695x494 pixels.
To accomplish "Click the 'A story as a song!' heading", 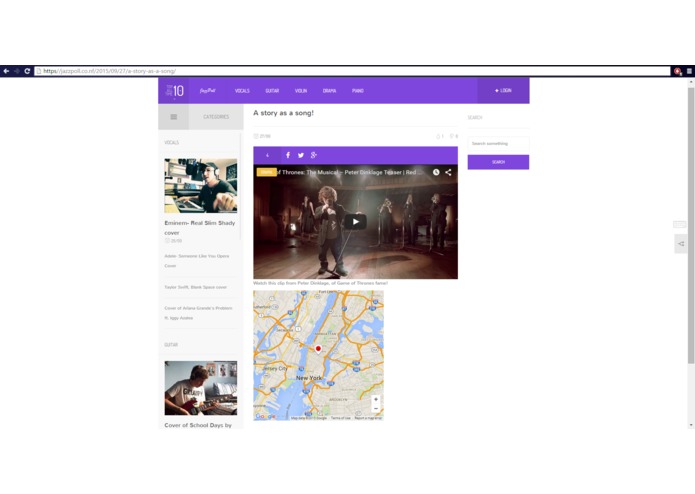I will (x=283, y=113).
